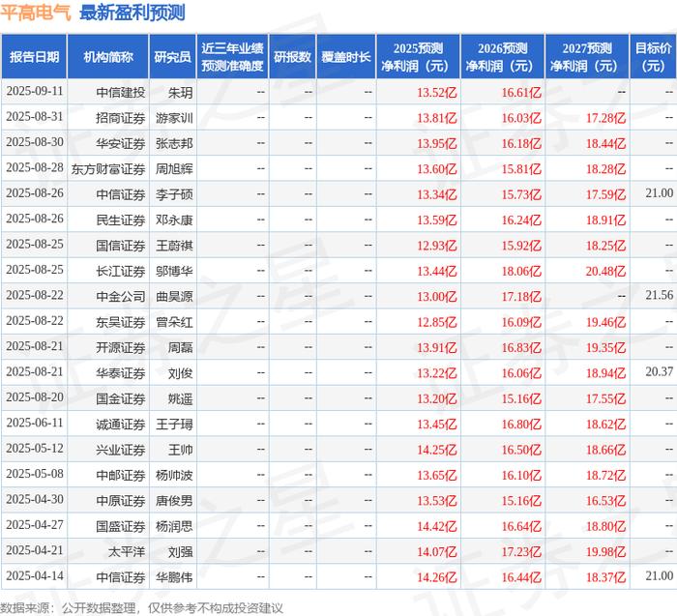Select the 14.25亿 profit value
This screenshot has width=677, height=616.
(436, 450)
